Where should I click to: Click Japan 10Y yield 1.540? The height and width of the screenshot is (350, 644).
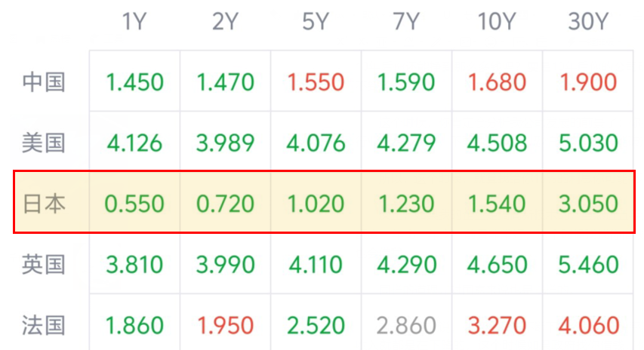[x=497, y=204]
